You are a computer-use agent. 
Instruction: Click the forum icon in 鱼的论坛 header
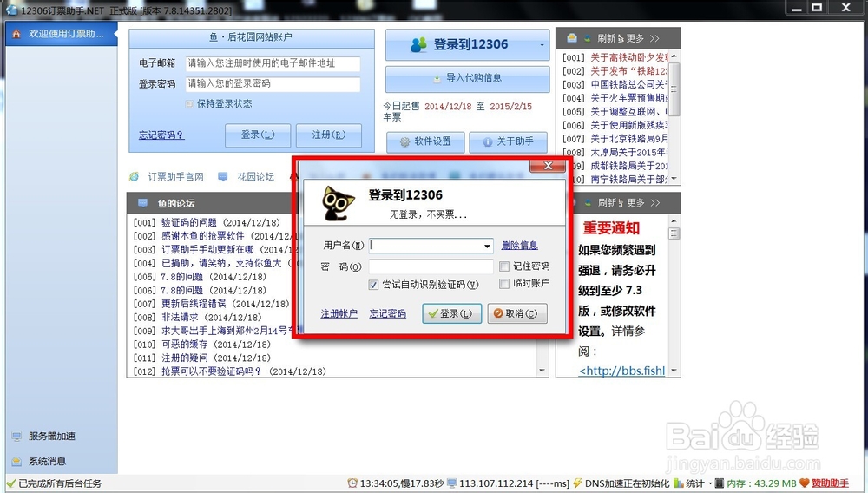click(x=143, y=202)
